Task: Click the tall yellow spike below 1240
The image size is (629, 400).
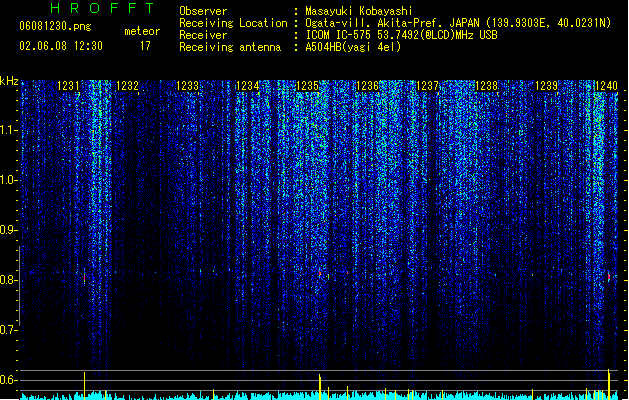Action: coord(609,384)
